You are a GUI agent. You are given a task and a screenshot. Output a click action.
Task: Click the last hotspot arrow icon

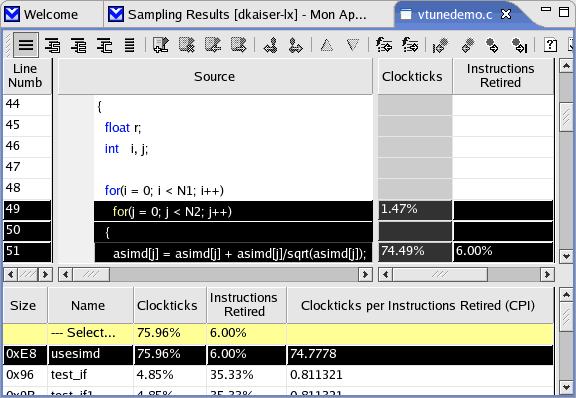[519, 45]
